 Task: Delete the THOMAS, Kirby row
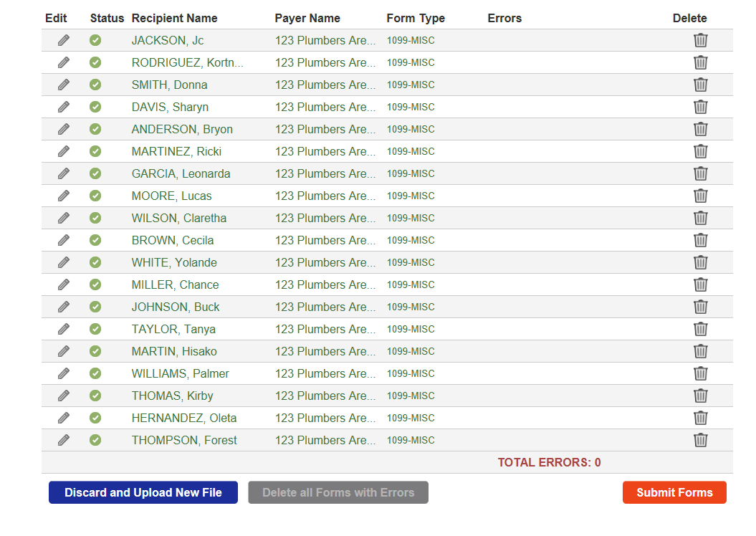point(701,396)
